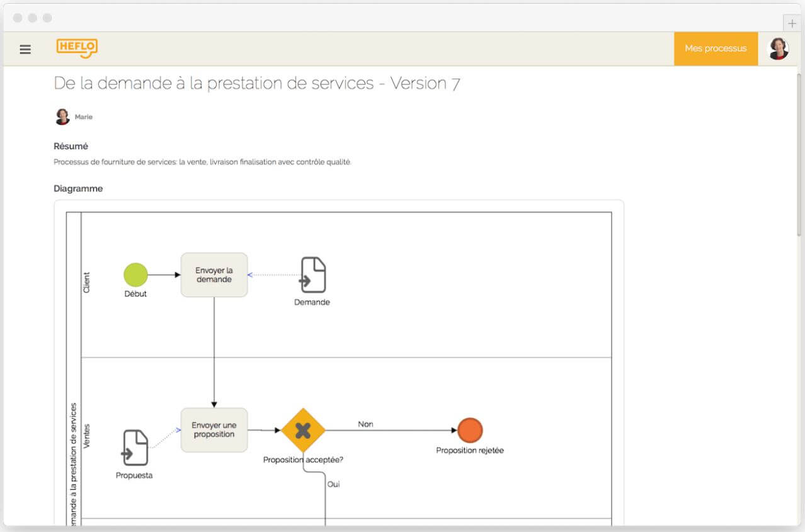
Task: Click the "Marie" author name link
Action: click(x=83, y=116)
